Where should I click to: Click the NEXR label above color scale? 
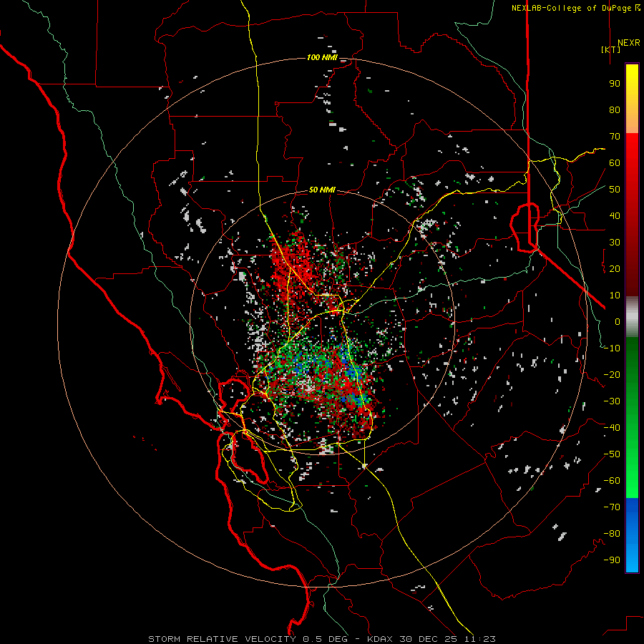click(628, 43)
